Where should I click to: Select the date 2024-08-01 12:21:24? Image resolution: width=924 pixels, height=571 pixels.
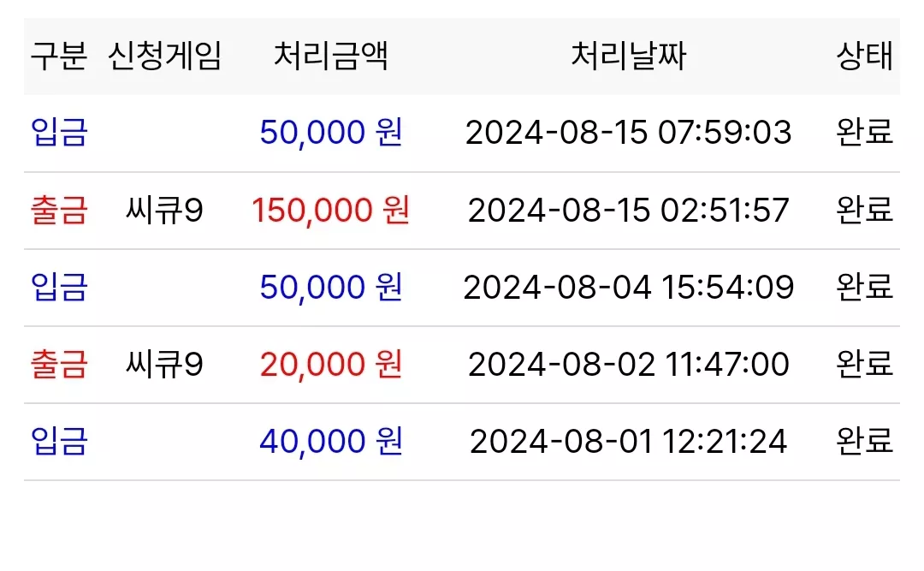click(628, 441)
